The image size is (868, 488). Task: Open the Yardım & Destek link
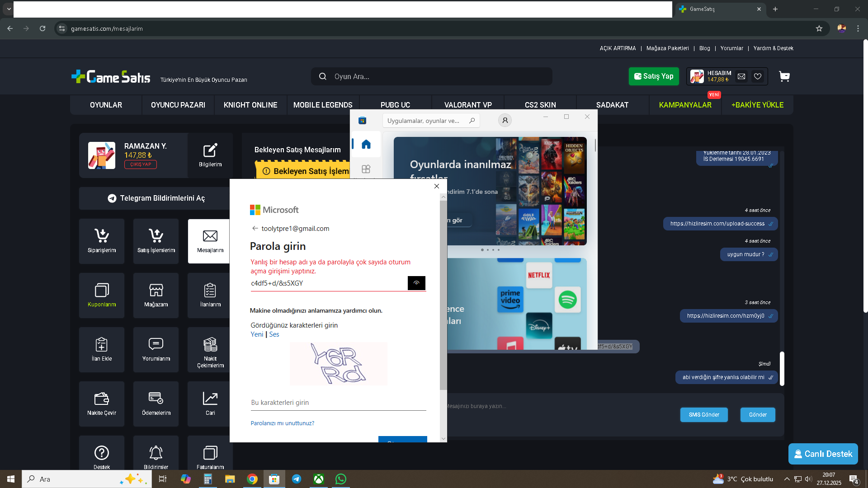click(773, 48)
